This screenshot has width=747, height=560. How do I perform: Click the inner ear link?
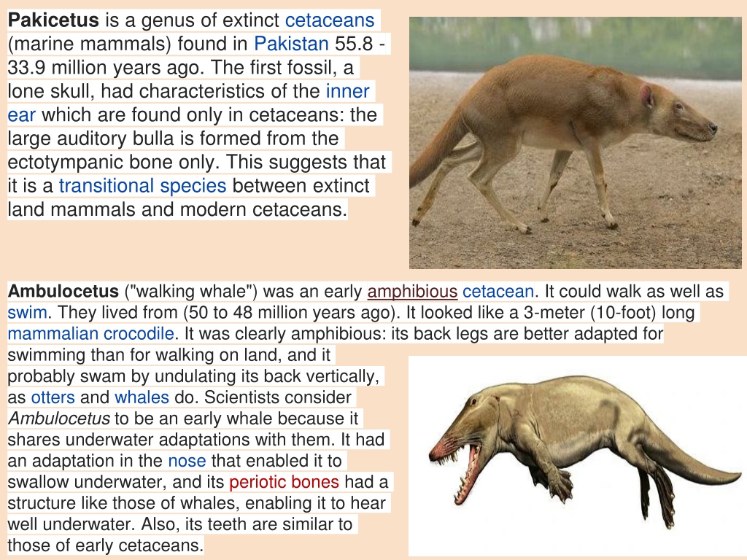(347, 91)
